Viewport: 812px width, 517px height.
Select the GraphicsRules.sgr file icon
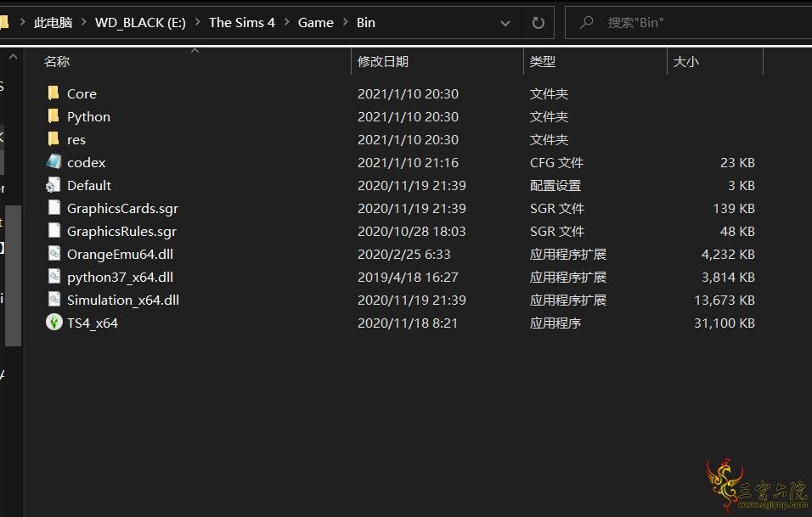pyautogui.click(x=54, y=230)
